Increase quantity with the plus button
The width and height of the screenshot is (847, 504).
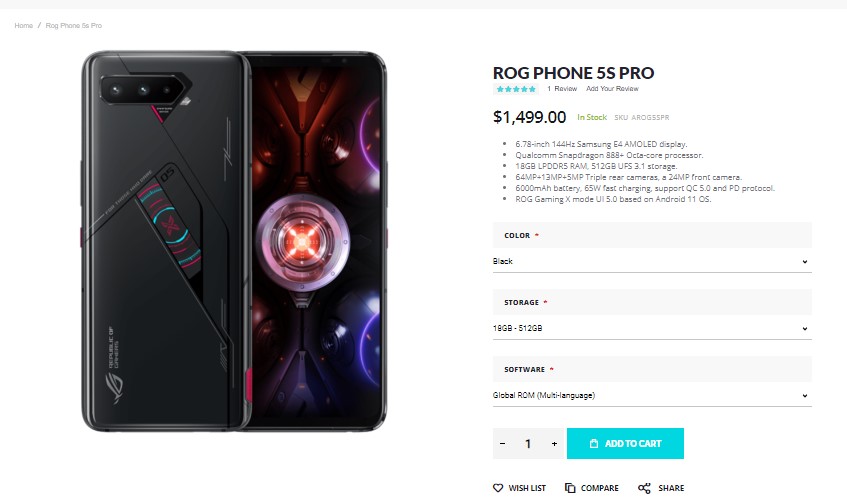(554, 443)
